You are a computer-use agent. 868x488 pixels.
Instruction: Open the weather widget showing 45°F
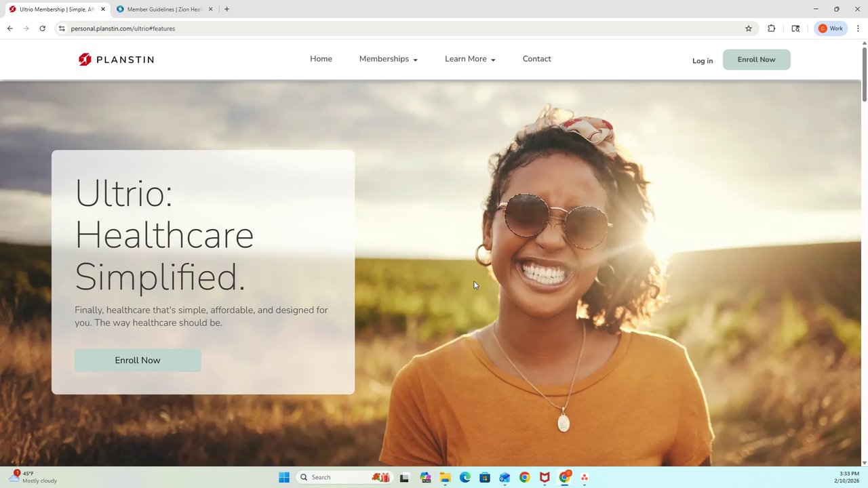point(33,477)
